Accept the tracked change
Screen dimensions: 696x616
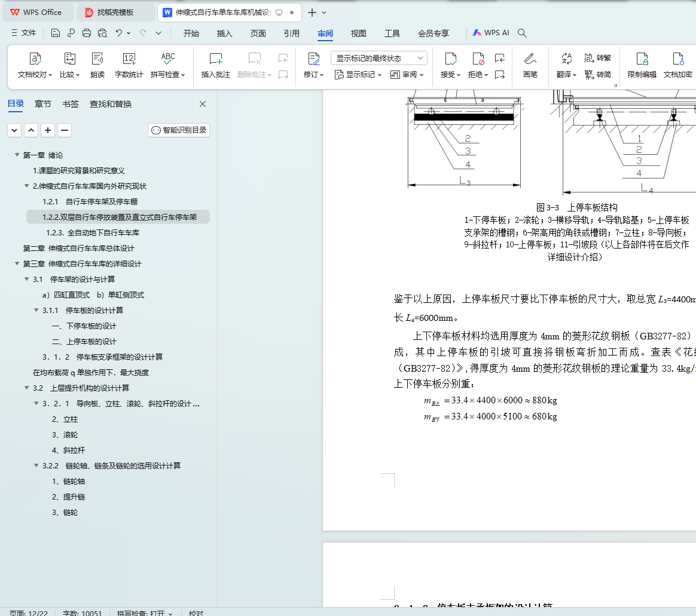[x=450, y=65]
